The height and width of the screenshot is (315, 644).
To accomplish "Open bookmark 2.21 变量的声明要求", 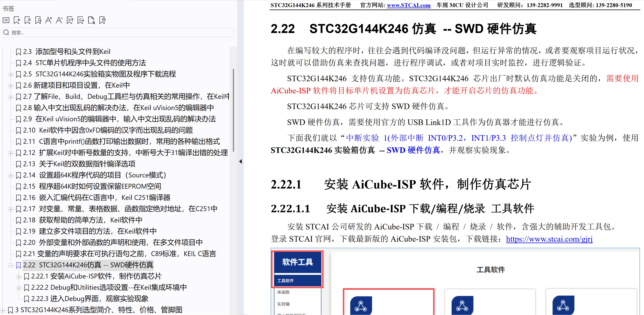I will point(119,254).
